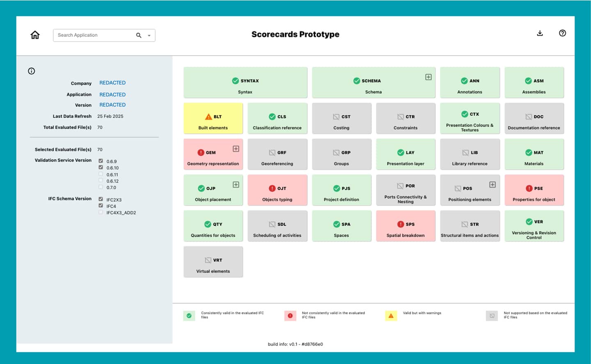Open the Search Application dropdown arrow

click(149, 35)
